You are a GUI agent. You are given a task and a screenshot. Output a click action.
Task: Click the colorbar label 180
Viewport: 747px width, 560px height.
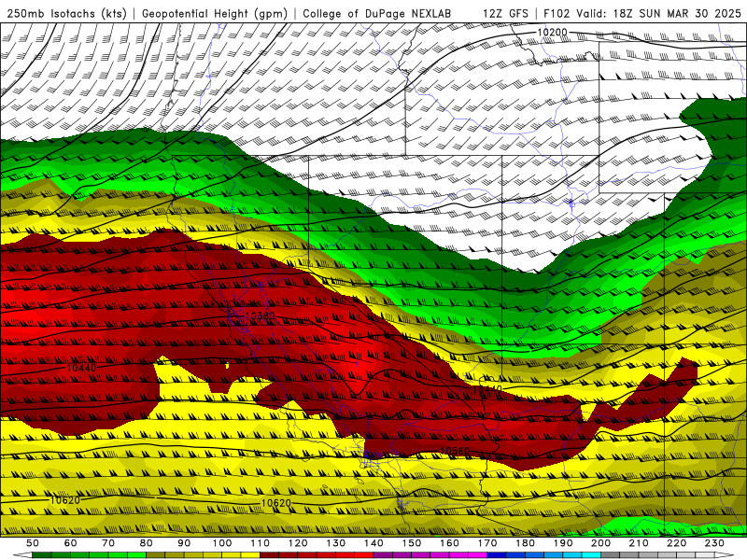click(x=525, y=543)
